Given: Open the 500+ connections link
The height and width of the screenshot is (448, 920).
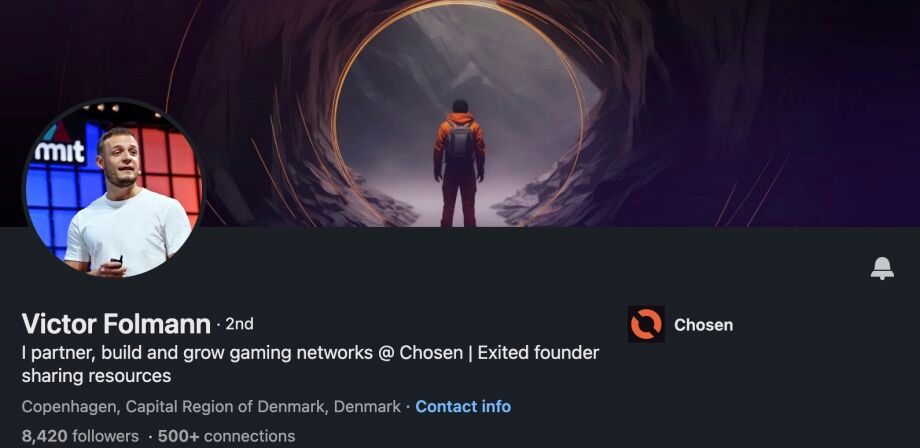Looking at the screenshot, I should coord(226,436).
